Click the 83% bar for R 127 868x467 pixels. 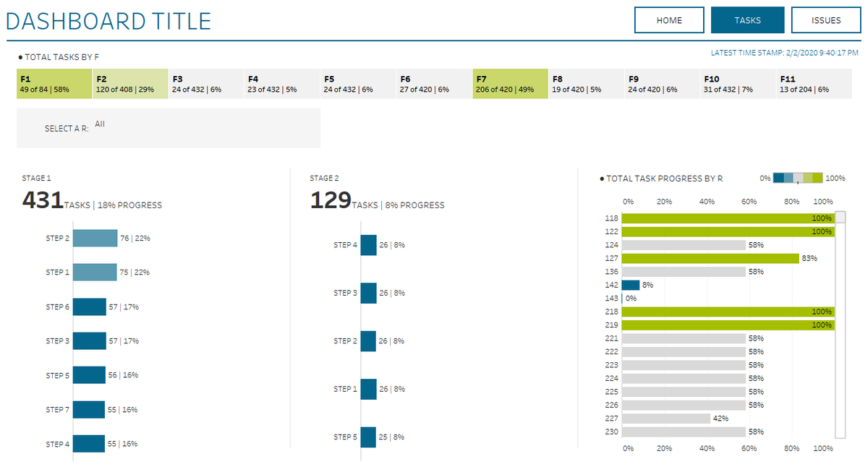[x=710, y=258]
